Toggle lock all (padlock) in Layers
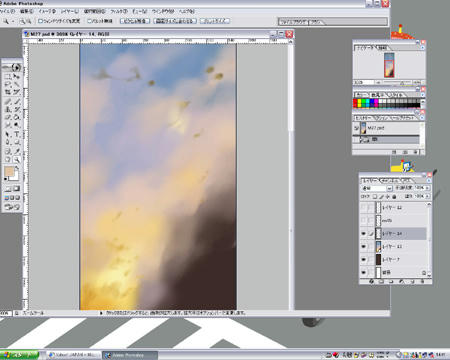 pos(394,197)
